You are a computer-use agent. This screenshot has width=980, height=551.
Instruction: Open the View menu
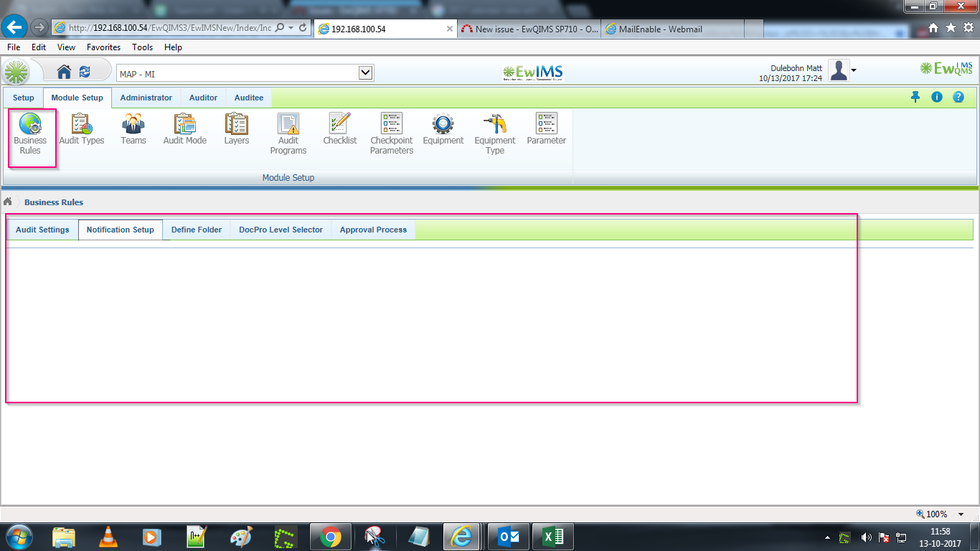tap(66, 47)
